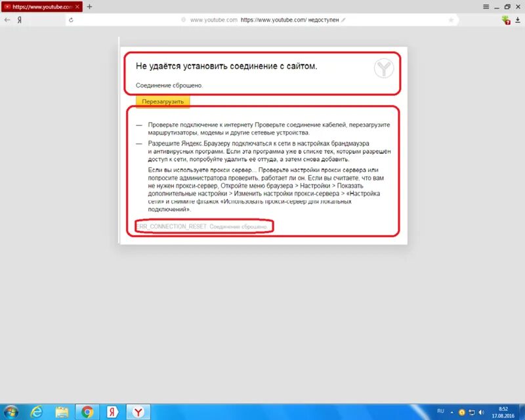The height and width of the screenshot is (420, 525).
Task: Edit the address with the pencil icon
Action: [343, 20]
